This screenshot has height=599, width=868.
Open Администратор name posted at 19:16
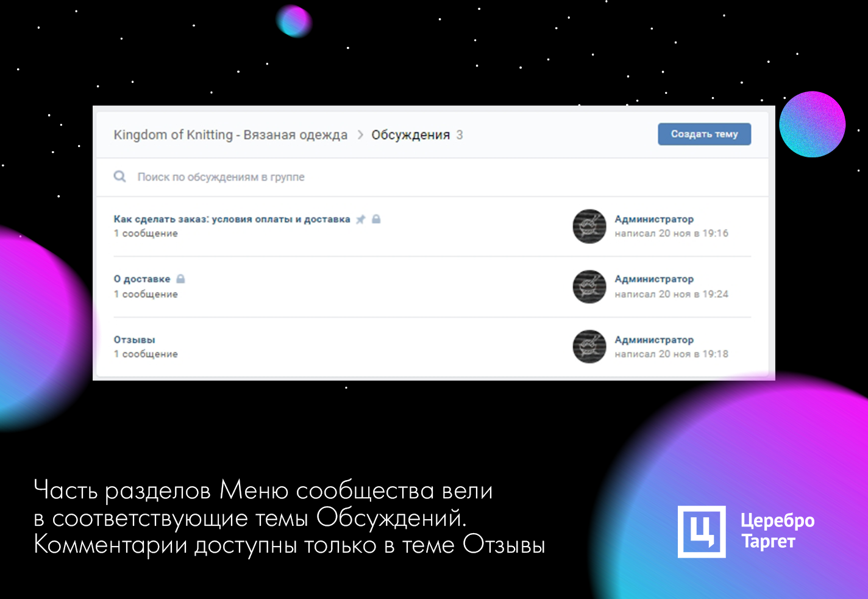coord(654,219)
